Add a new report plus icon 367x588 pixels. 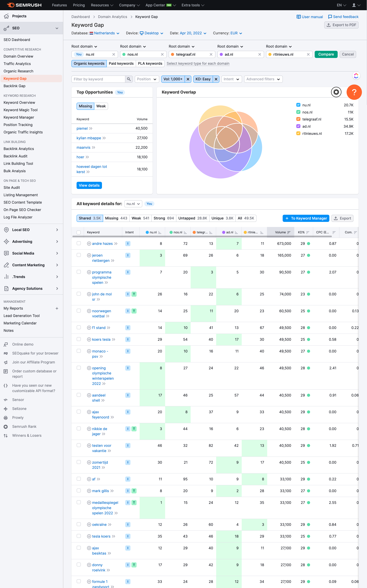[x=57, y=308]
